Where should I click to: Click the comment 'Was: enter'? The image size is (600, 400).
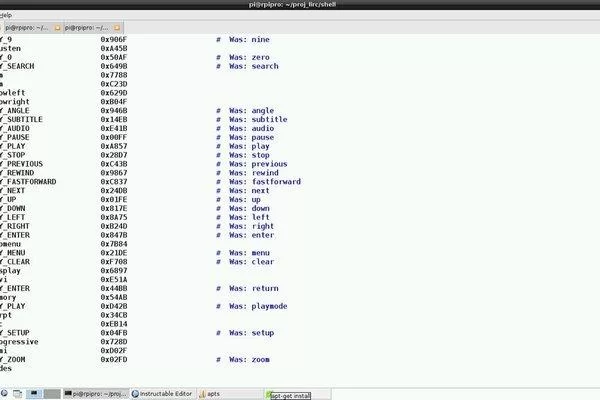tap(251, 235)
